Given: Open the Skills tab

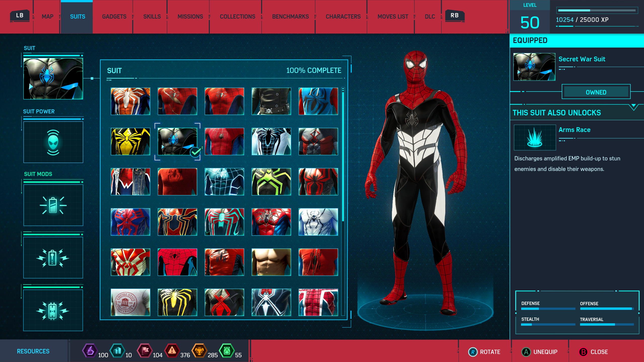Looking at the screenshot, I should coord(152,17).
